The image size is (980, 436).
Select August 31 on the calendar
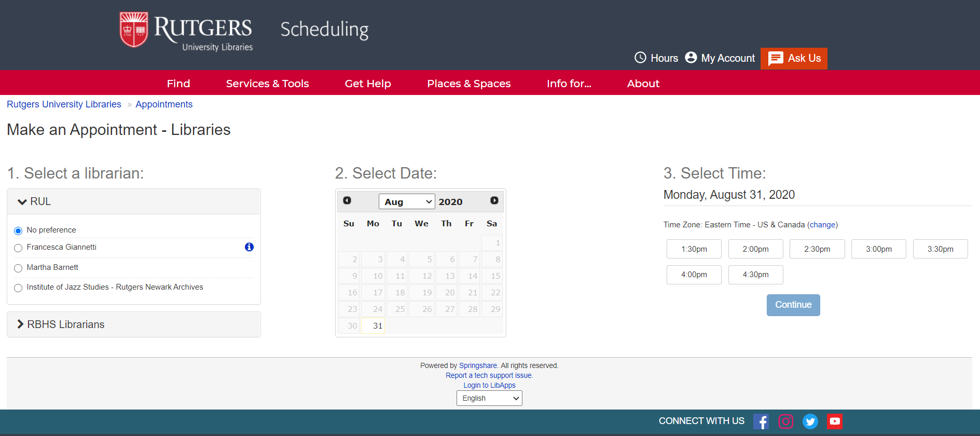coord(373,326)
